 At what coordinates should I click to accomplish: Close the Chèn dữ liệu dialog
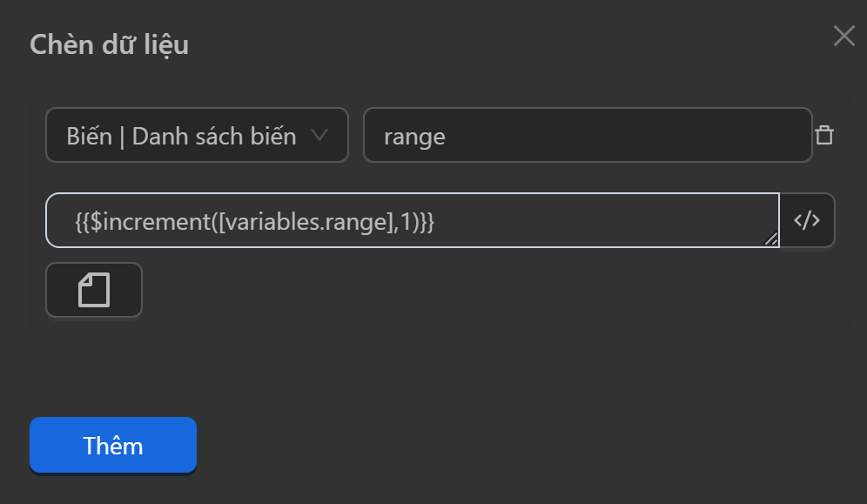[843, 36]
